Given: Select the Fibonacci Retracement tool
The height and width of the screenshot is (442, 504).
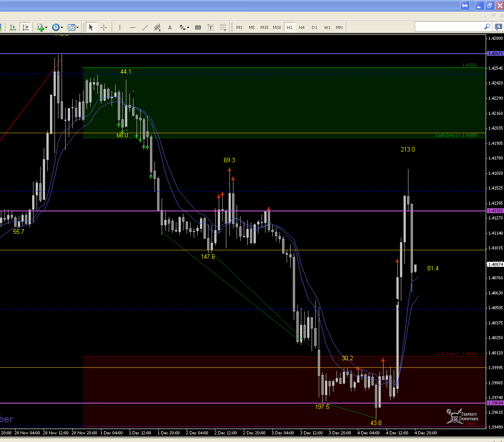Looking at the screenshot, I should tap(223, 27).
